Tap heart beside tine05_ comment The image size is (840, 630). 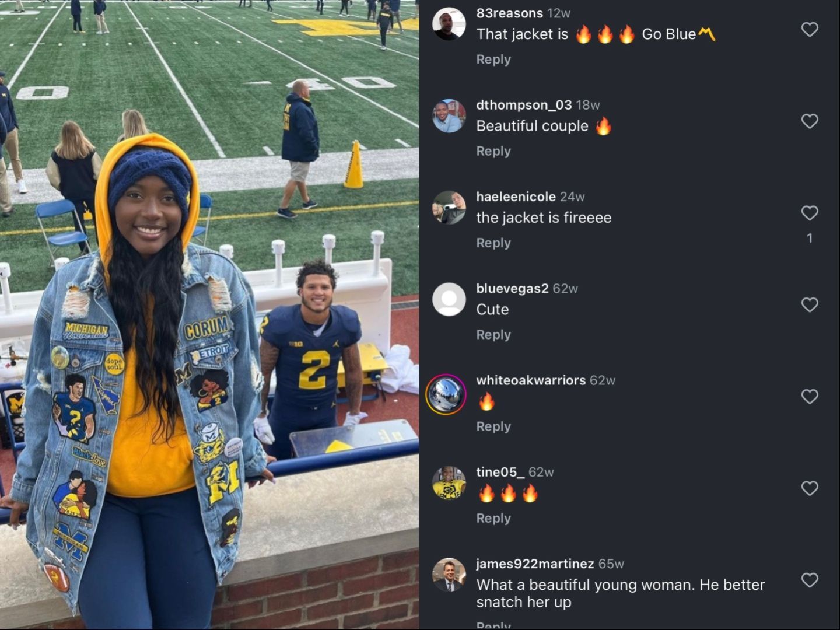[x=810, y=488]
